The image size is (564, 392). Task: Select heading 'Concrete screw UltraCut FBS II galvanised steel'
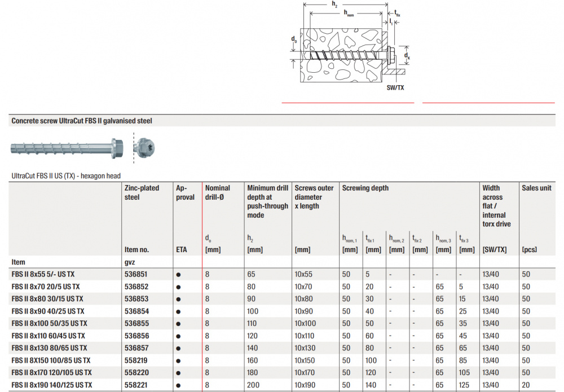[x=82, y=121]
